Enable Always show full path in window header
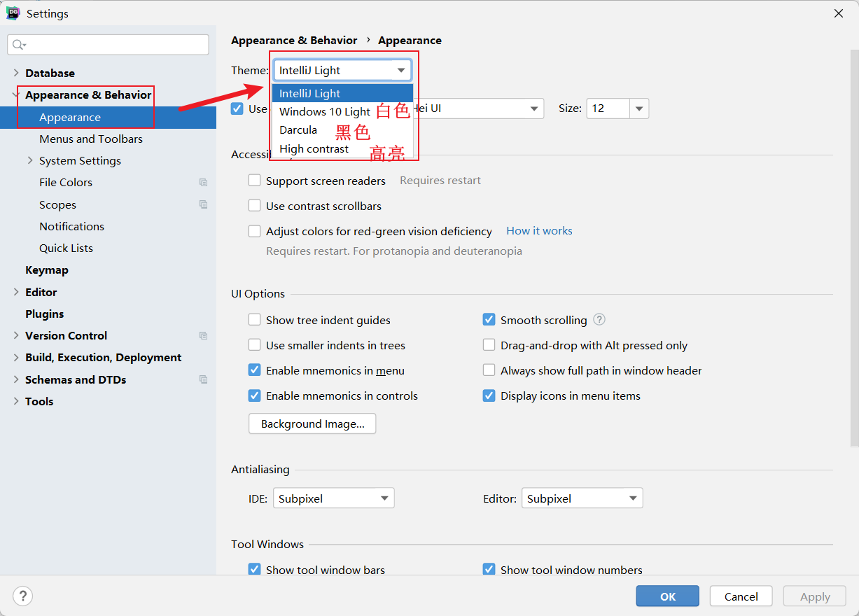 [x=489, y=370]
